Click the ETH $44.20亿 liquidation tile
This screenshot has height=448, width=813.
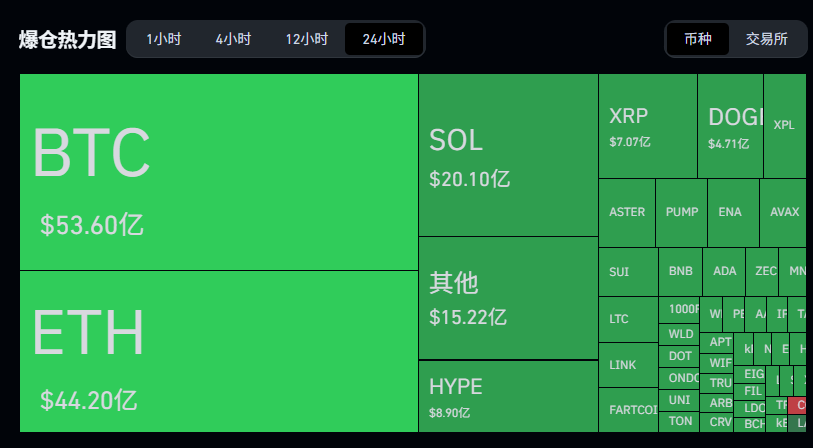tap(219, 351)
